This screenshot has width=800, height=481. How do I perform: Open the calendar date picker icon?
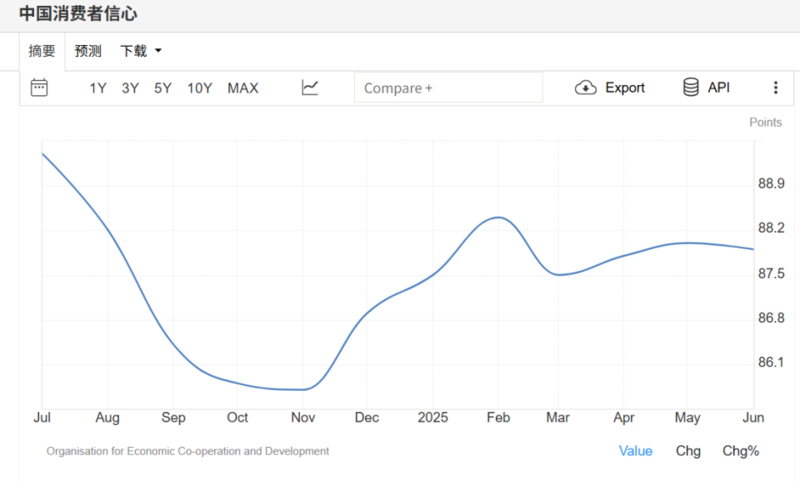(39, 87)
